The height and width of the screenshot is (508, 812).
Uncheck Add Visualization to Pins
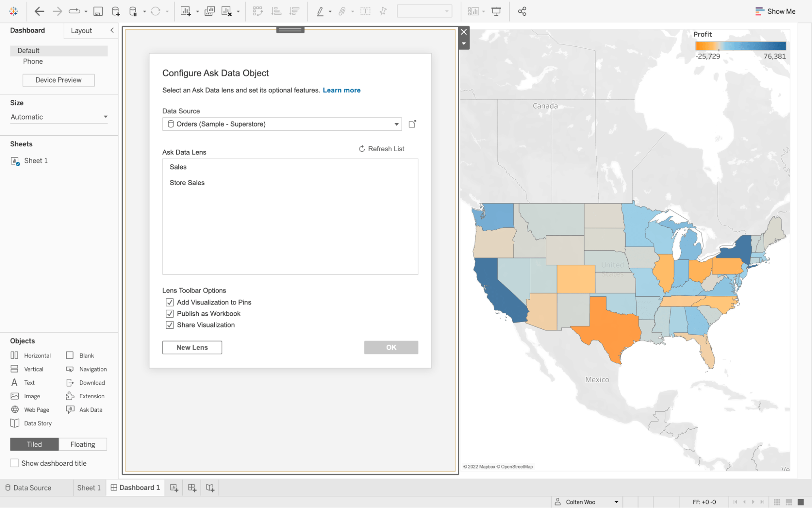pyautogui.click(x=170, y=302)
